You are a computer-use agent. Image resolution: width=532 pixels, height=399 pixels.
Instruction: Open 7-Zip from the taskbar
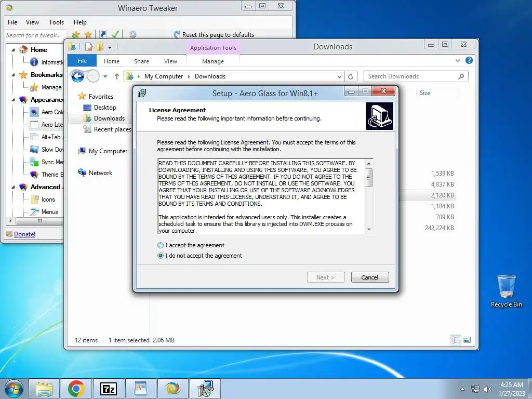click(x=108, y=389)
